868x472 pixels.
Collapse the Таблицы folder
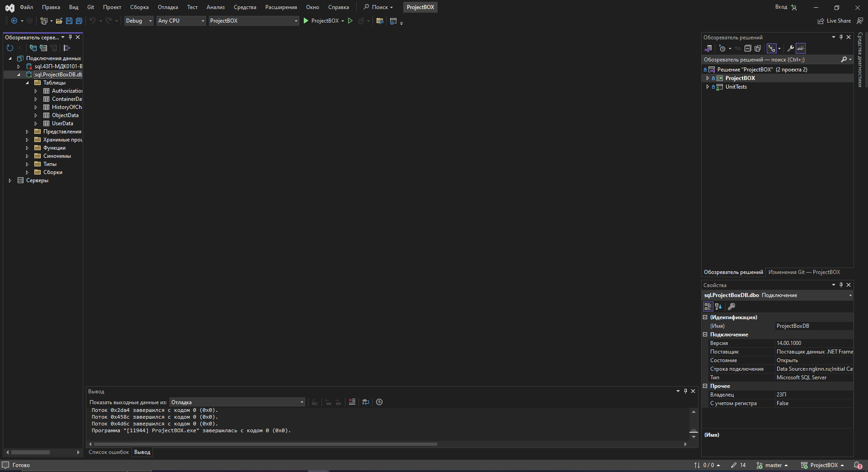click(x=27, y=83)
